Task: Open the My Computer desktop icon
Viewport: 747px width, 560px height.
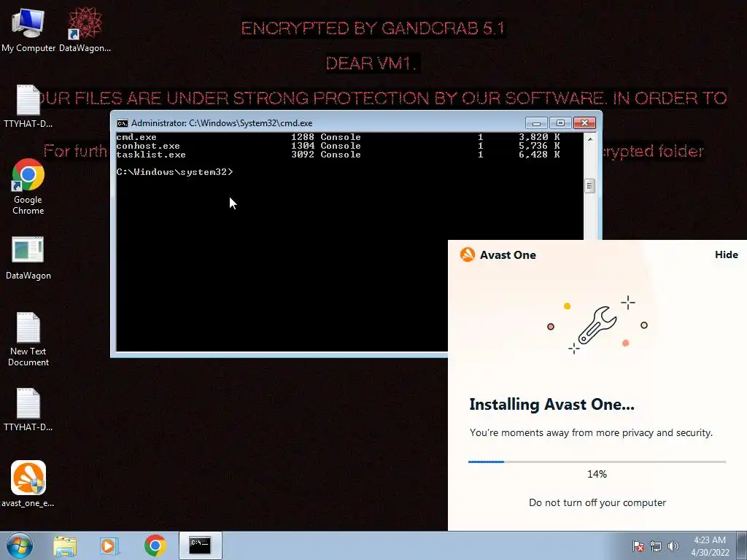Action: click(x=28, y=29)
